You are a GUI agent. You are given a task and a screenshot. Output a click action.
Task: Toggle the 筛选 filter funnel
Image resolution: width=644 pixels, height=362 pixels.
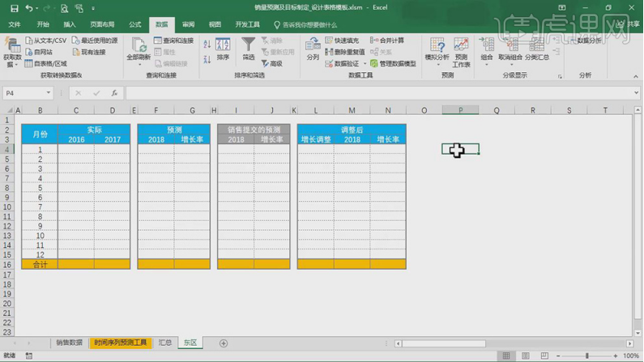[x=248, y=49]
